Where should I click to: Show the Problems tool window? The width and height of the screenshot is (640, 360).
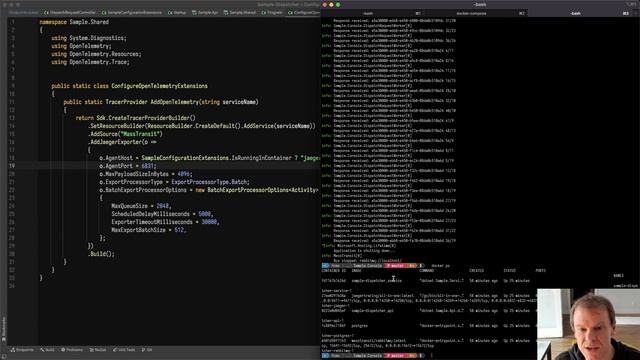tap(72, 350)
